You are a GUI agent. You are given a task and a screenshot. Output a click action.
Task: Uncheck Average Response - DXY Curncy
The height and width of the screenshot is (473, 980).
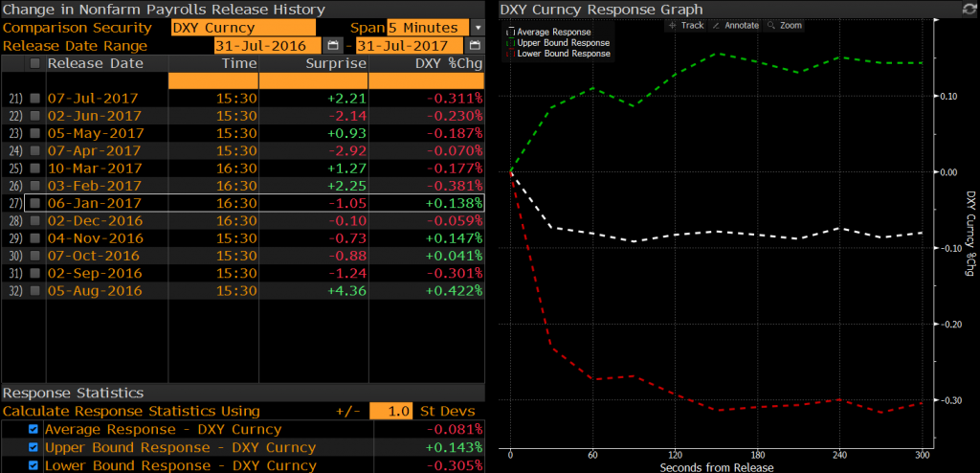(x=33, y=430)
